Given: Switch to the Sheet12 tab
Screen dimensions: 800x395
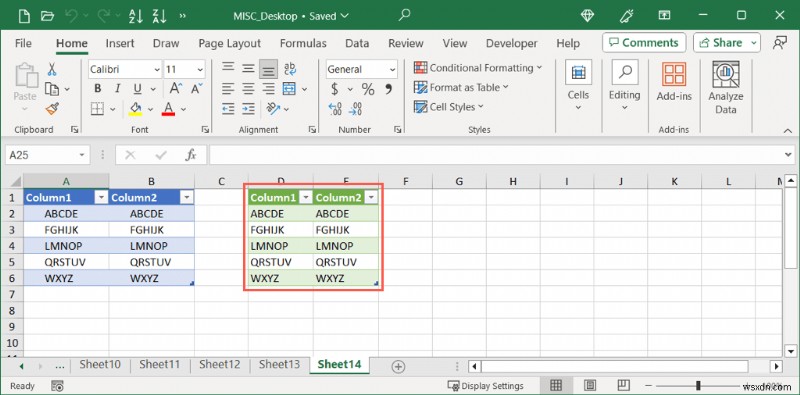Looking at the screenshot, I should [219, 364].
